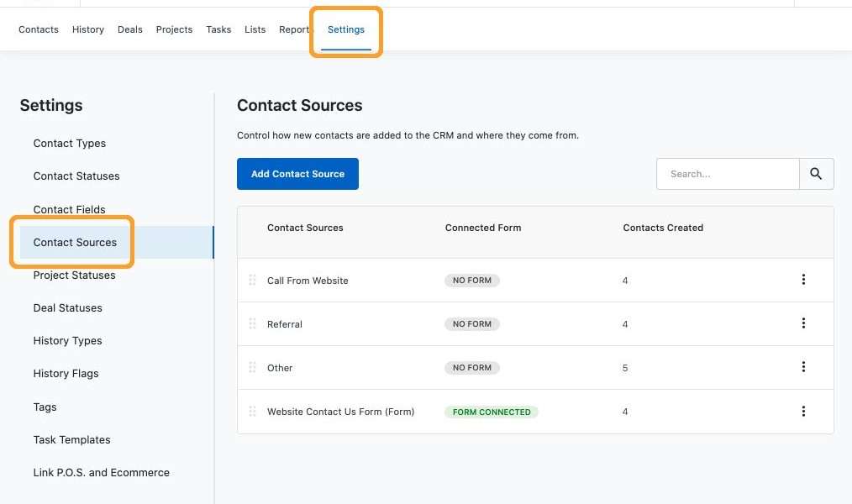
Task: Open Task Templates settings
Action: [x=71, y=440]
